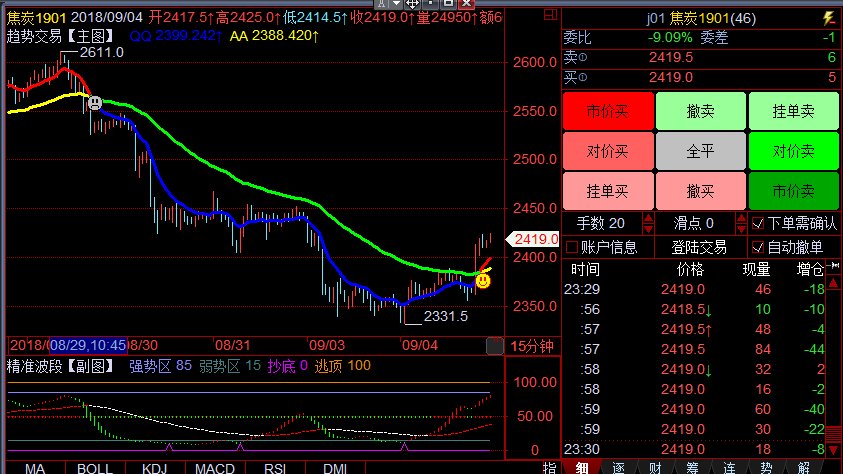This screenshot has height=474, width=843.
Task: Click the 买① bid price 2419.0
Action: 670,77
